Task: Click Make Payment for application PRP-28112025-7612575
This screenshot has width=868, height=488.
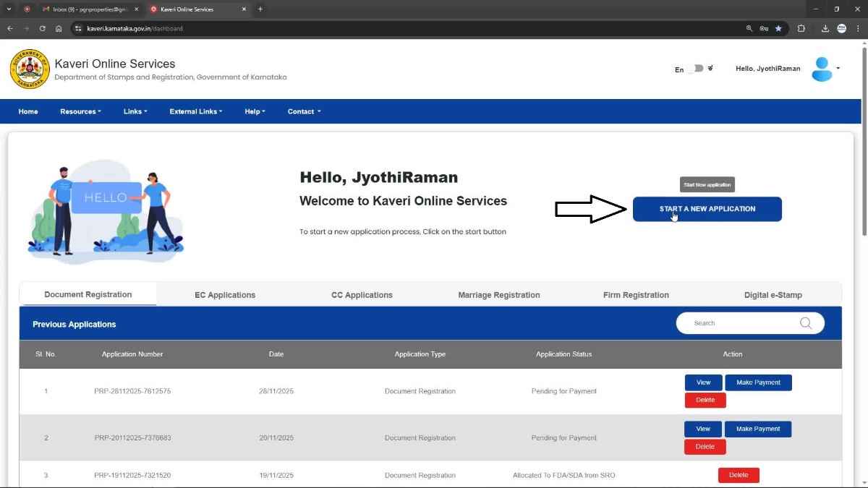Action: 757,382
